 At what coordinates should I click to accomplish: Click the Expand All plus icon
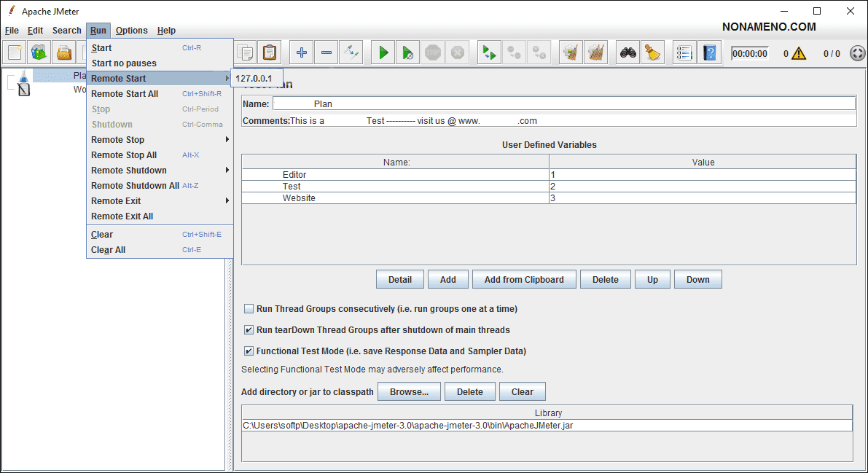coord(302,52)
